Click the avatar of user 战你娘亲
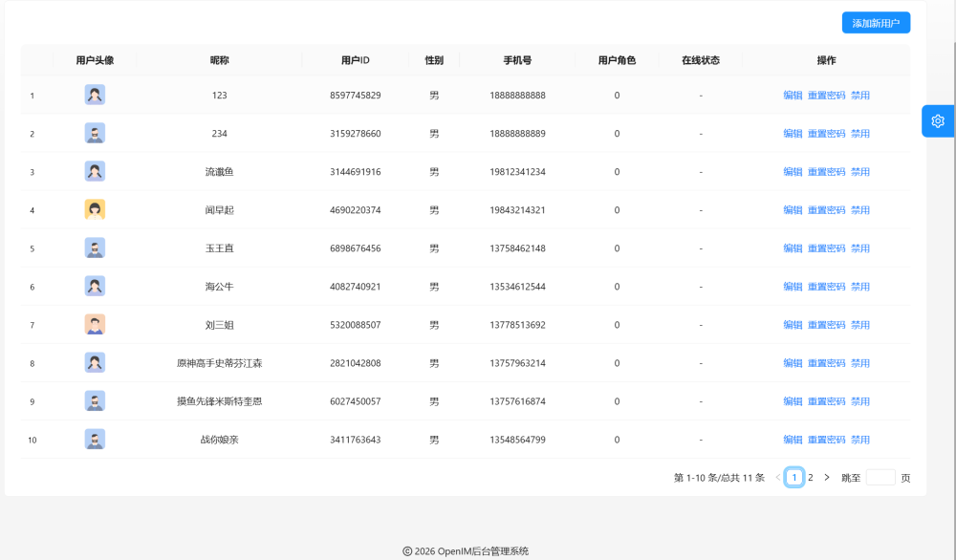The height and width of the screenshot is (560, 956). [95, 439]
